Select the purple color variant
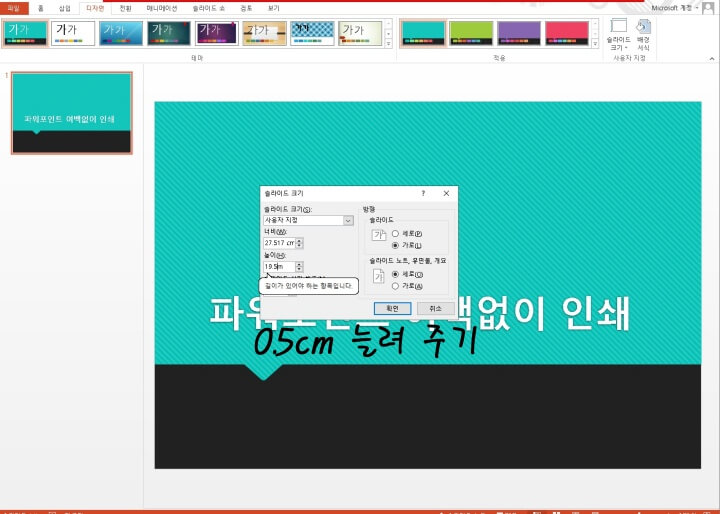Screen dimensions: 720x514 (x=519, y=33)
